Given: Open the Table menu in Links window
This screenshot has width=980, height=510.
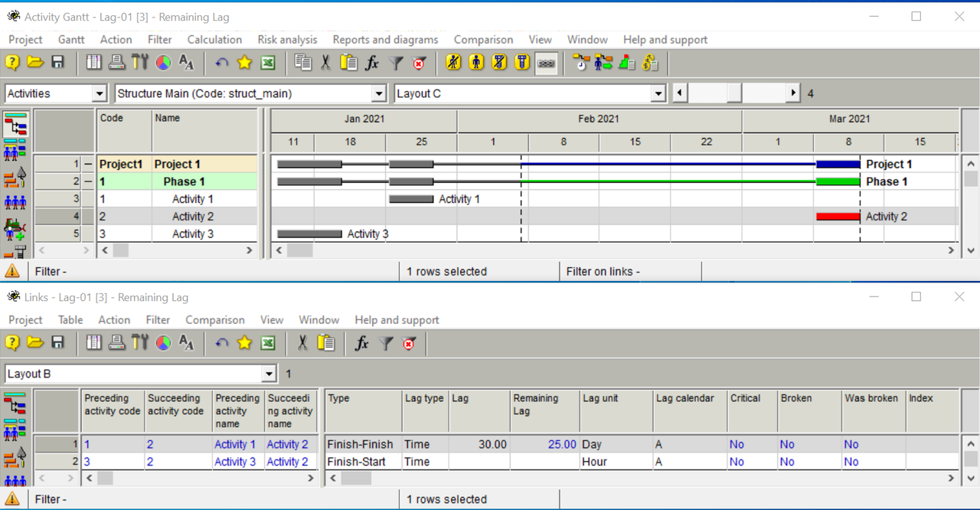Looking at the screenshot, I should [x=70, y=320].
